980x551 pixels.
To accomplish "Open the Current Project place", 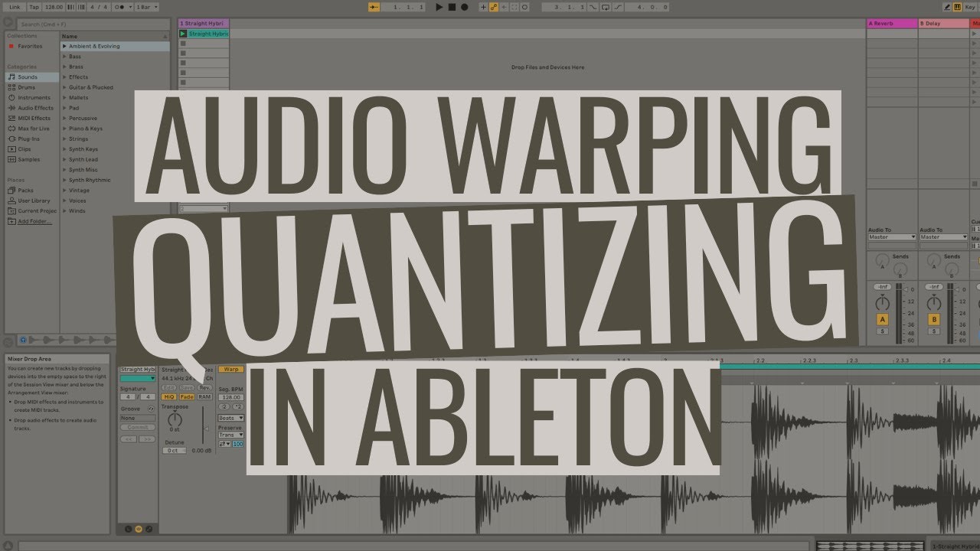I will point(37,211).
